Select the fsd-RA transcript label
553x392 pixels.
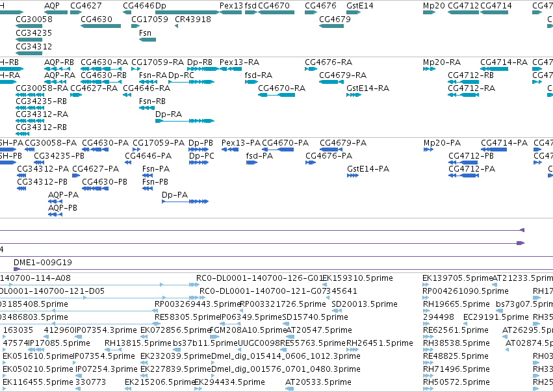[x=259, y=75]
